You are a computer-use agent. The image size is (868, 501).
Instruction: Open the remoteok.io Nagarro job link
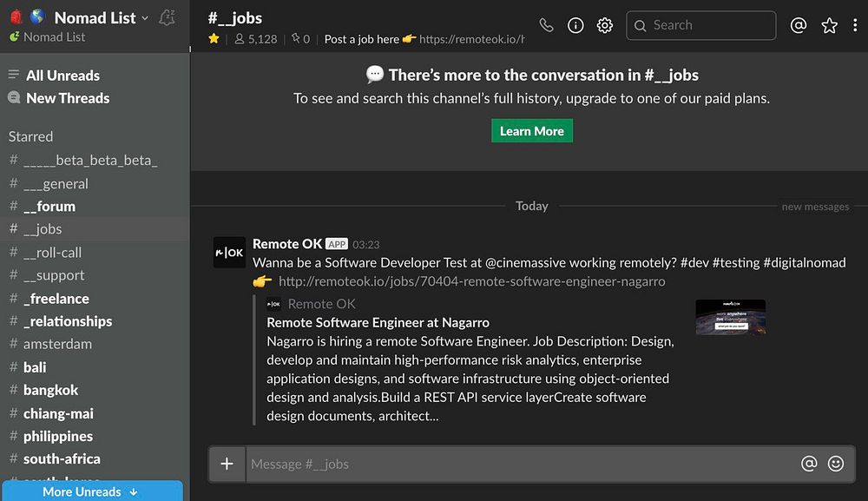[471, 281]
